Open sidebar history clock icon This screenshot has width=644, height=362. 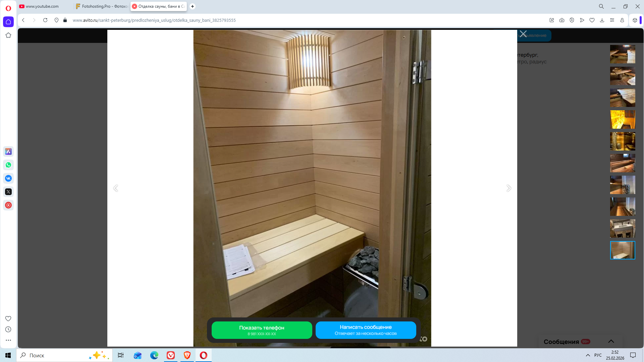8,329
